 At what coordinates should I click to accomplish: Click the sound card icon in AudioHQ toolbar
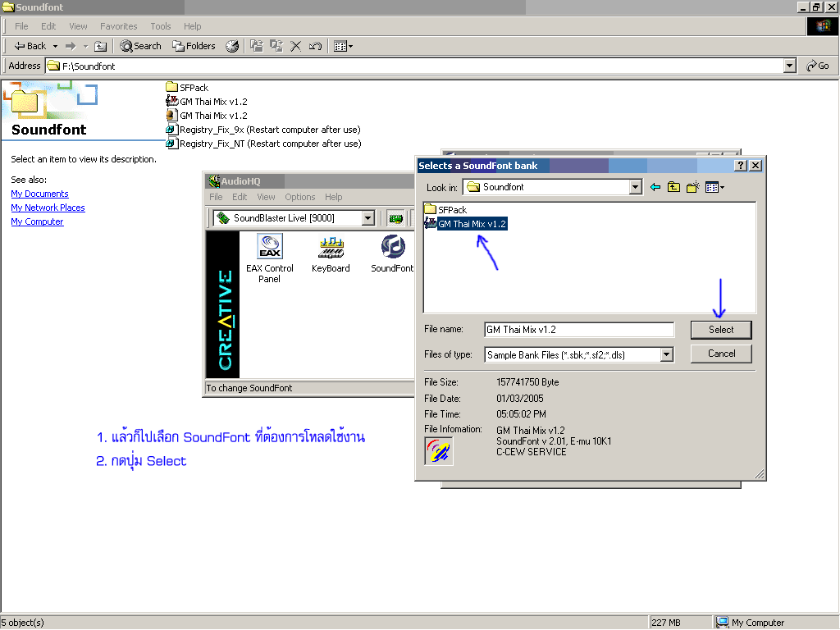[x=396, y=218]
